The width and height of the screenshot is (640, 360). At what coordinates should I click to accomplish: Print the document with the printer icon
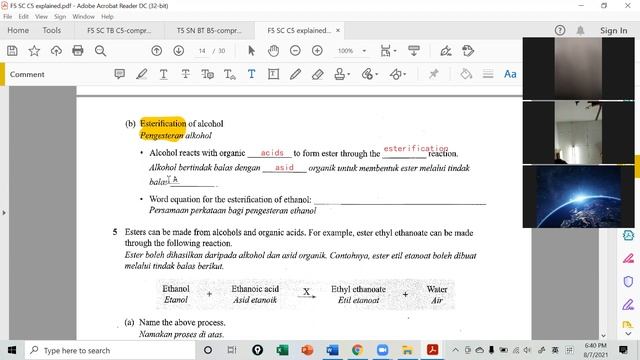coord(78,51)
